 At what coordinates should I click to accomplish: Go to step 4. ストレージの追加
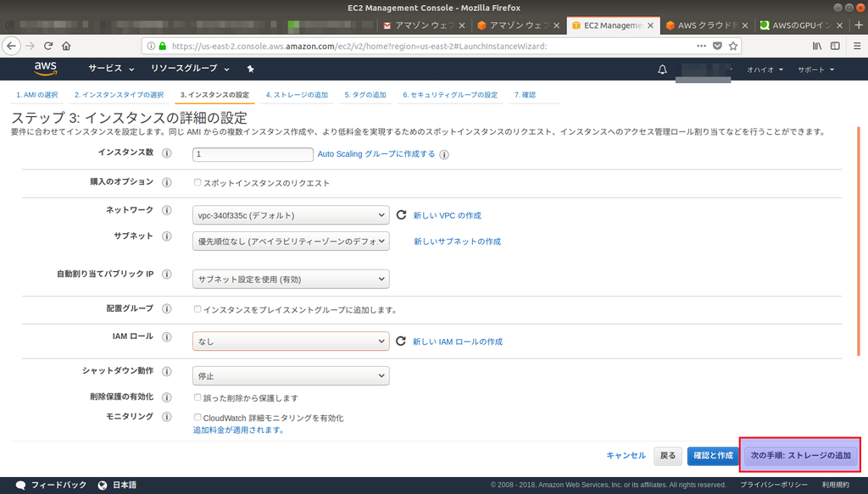297,95
